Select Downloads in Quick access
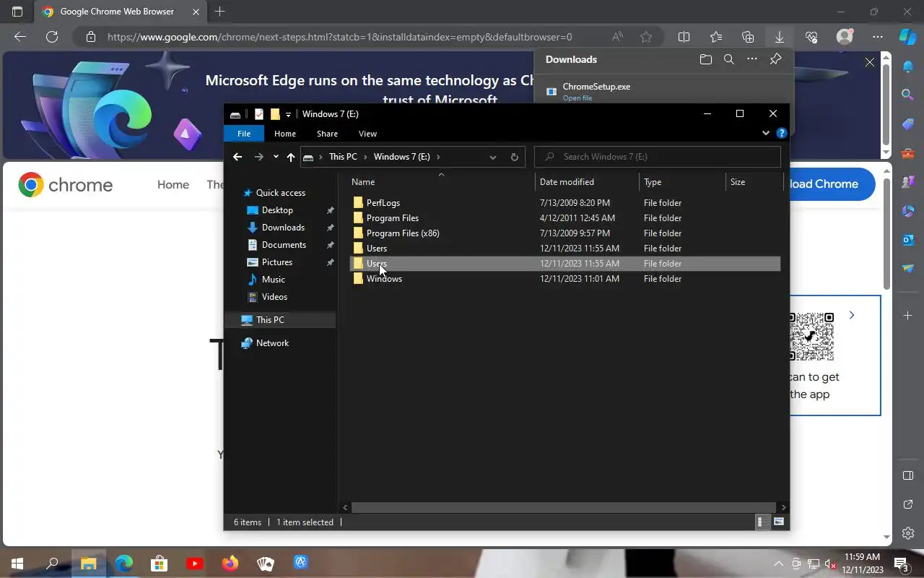 tap(283, 228)
